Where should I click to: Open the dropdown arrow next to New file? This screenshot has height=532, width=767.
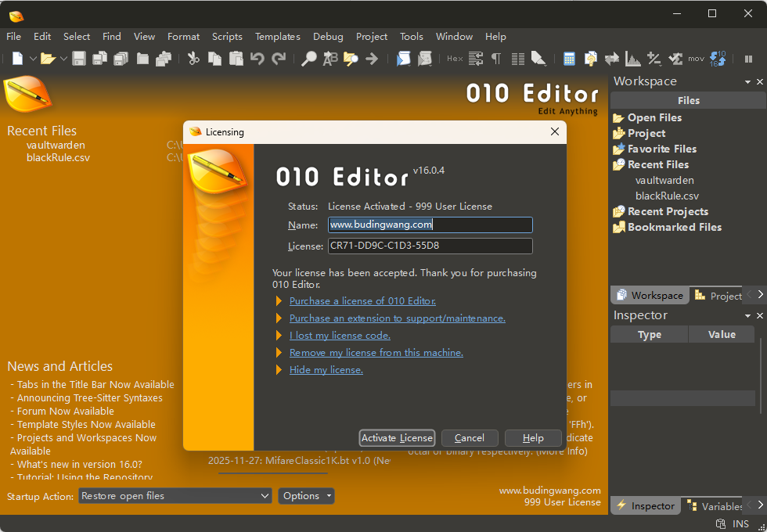(33, 59)
